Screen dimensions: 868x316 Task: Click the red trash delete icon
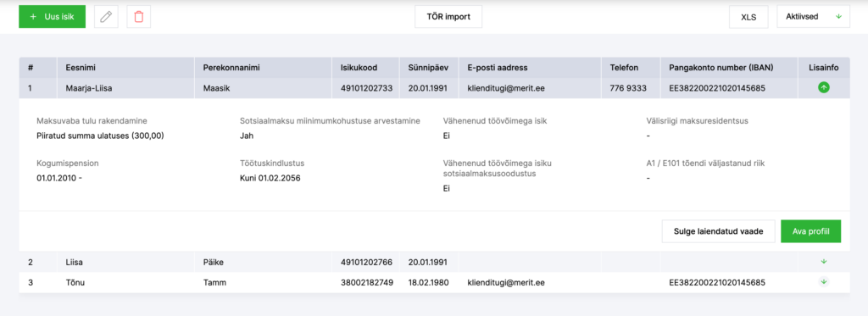[138, 17]
